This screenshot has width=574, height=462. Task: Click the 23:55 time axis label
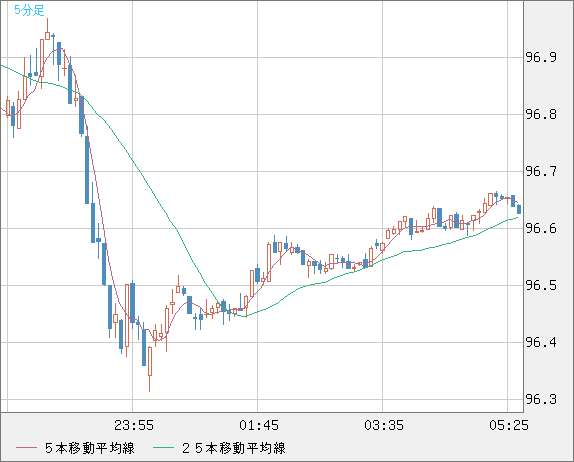134,425
